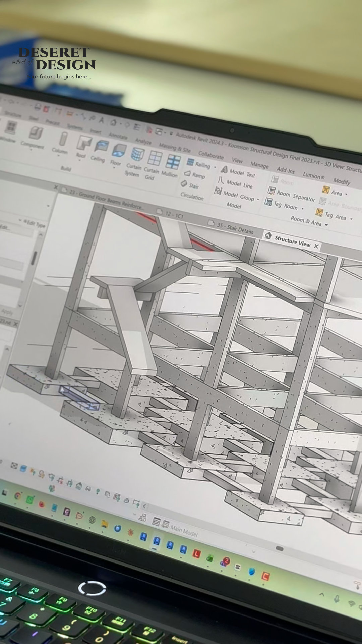Open the Collaborate ribbon tab
Screen dimensions: 362x644
(x=211, y=155)
